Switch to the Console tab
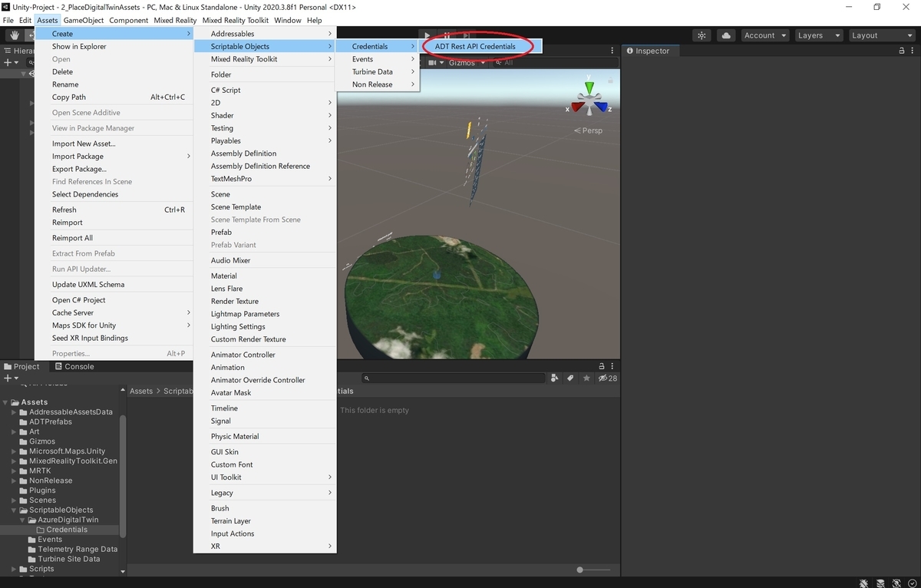 74,366
